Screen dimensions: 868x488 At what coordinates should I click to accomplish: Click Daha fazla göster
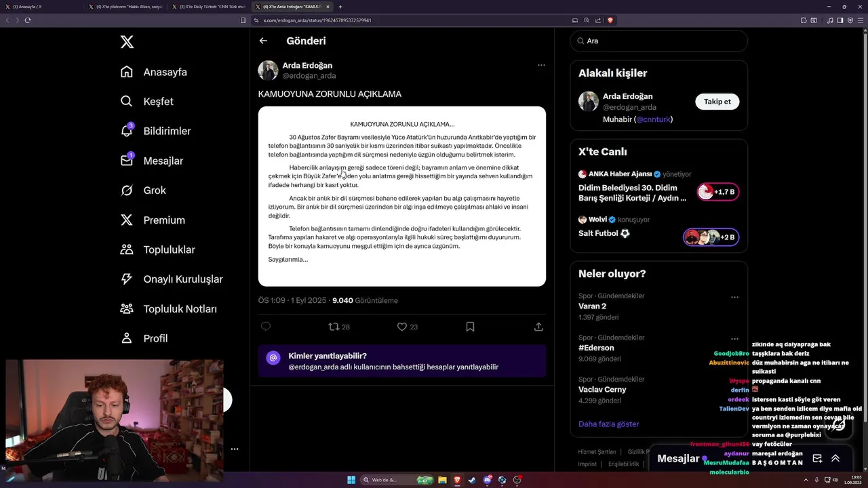608,424
